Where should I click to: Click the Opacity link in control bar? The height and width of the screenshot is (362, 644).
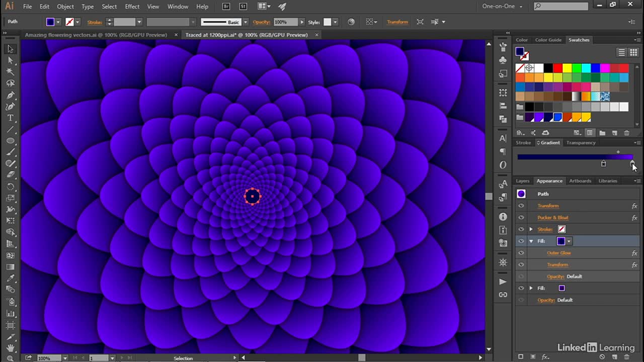[x=262, y=22]
